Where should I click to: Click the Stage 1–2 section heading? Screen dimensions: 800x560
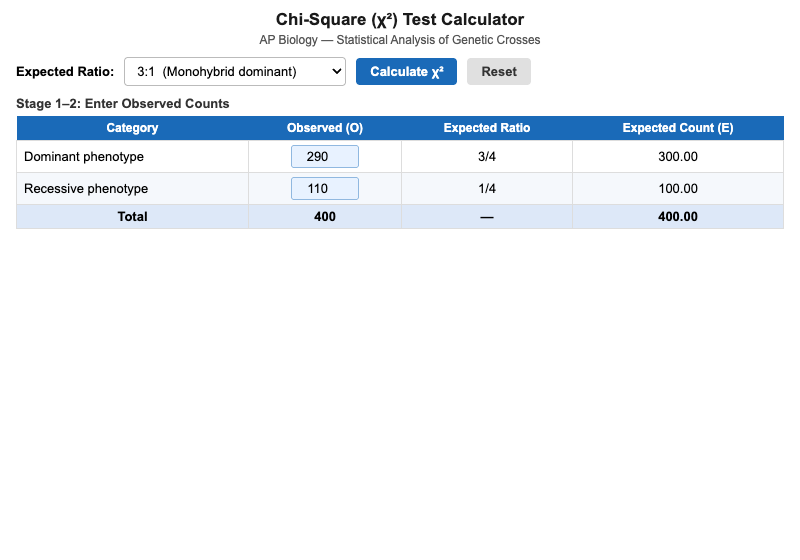(123, 104)
